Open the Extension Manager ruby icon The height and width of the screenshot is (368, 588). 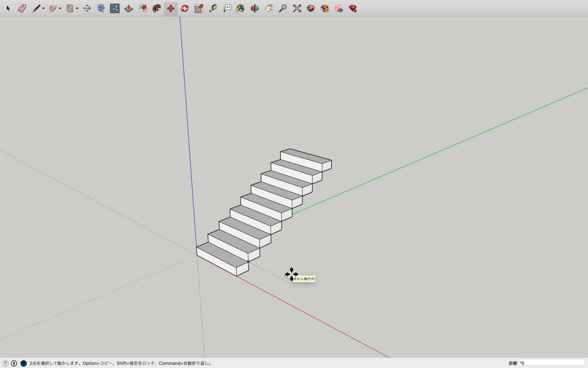pos(353,8)
